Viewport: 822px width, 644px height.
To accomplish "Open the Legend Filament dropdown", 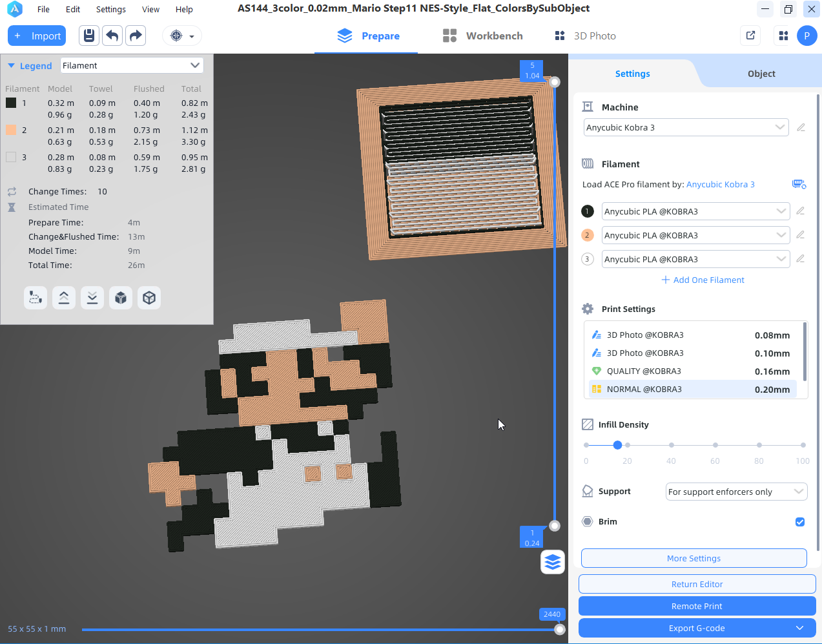I will (132, 65).
